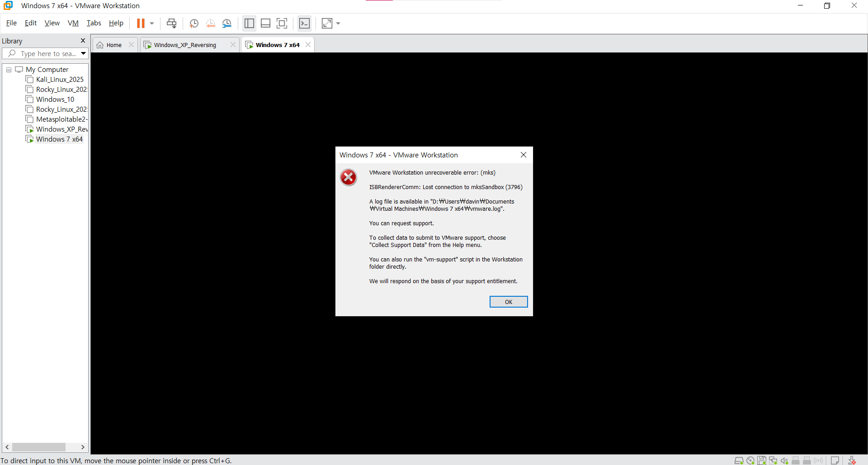Screen dimensions: 868x465
Task: Click the console view icon
Action: [x=305, y=23]
